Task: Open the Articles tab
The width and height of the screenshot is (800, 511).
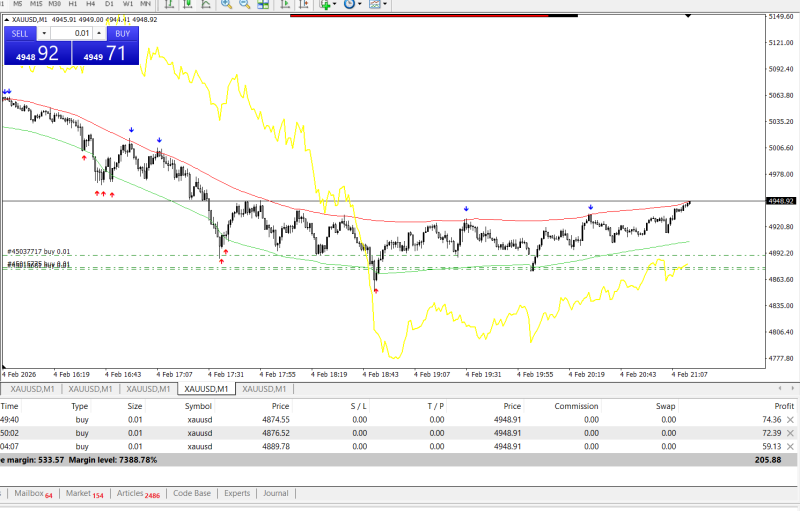Action: coord(138,494)
